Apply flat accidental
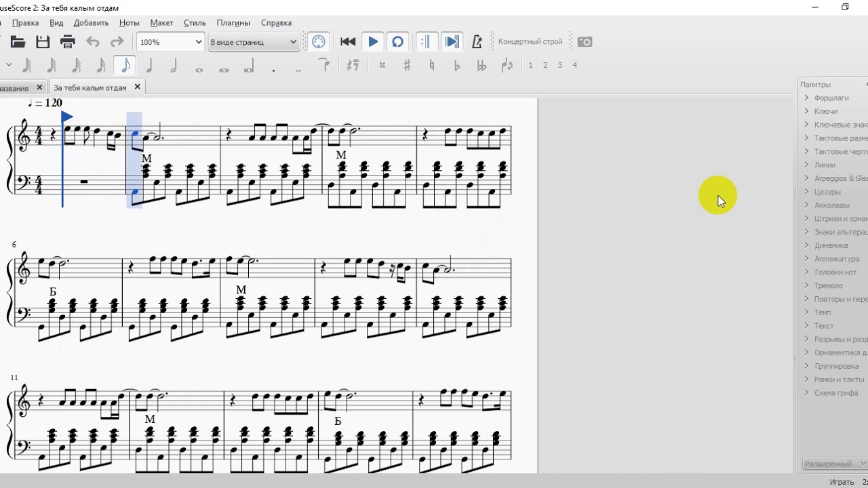Screen dimensions: 868x488 [456, 66]
